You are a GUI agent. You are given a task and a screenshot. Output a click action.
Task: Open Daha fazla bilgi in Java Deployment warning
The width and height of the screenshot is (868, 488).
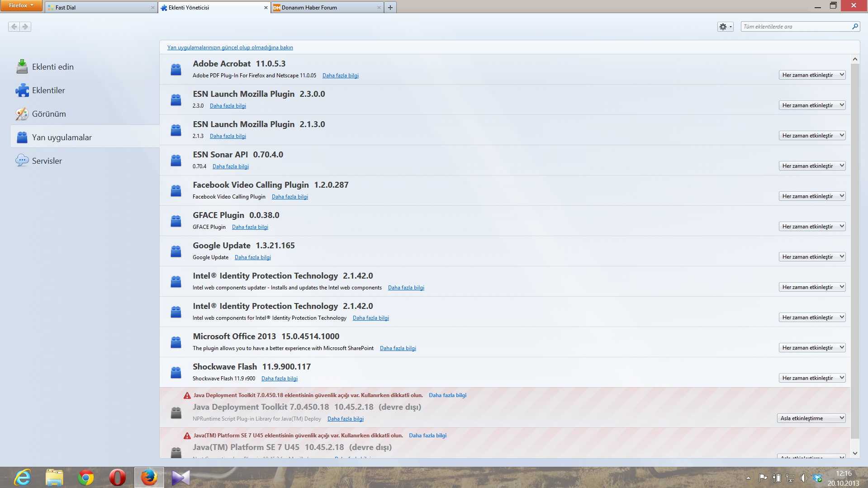(x=447, y=395)
